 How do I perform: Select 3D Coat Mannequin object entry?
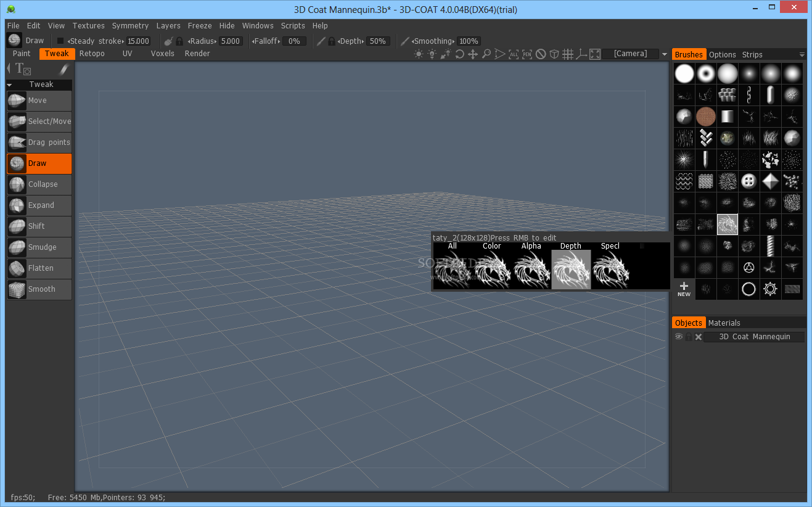point(755,337)
